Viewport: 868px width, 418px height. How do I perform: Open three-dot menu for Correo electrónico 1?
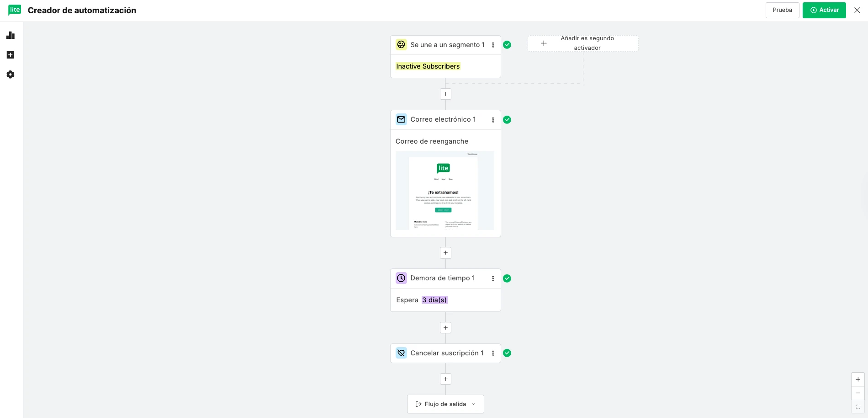coord(493,120)
